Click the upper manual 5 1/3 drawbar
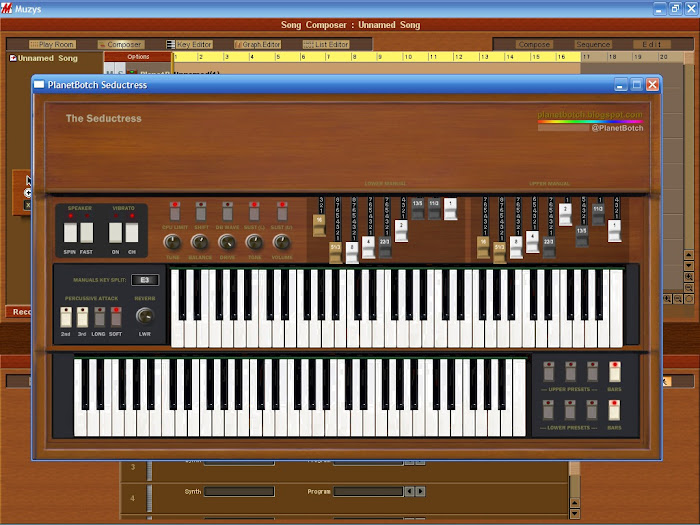Viewport: 700px width, 525px height. (500, 252)
